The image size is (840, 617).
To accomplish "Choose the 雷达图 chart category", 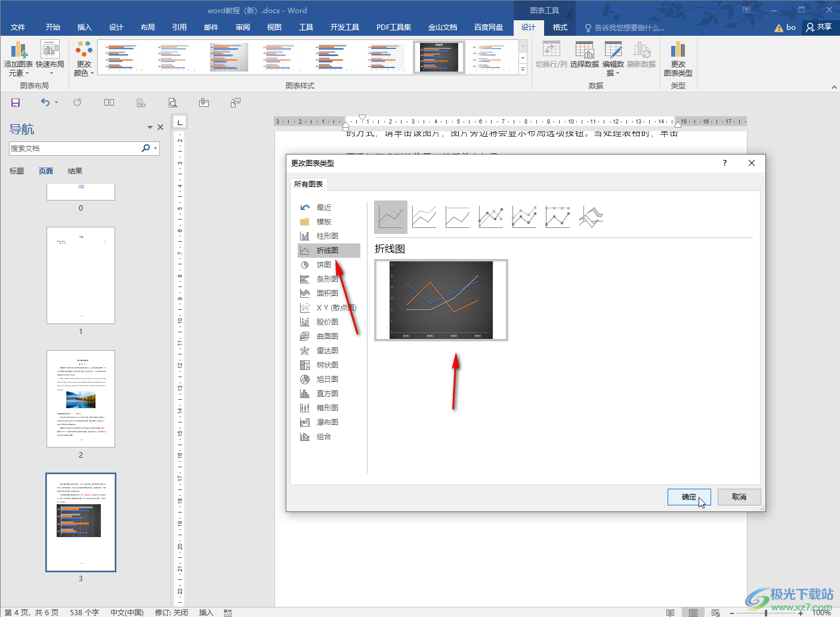I will click(329, 351).
